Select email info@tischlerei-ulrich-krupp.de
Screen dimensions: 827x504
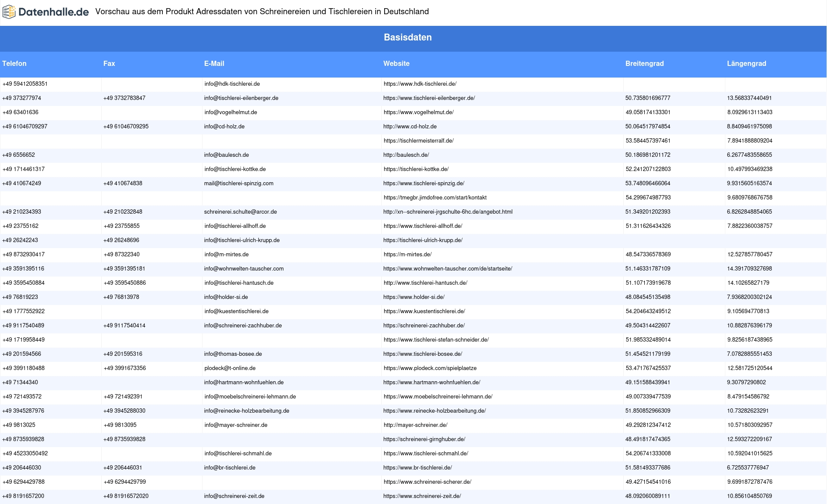pyautogui.click(x=242, y=240)
